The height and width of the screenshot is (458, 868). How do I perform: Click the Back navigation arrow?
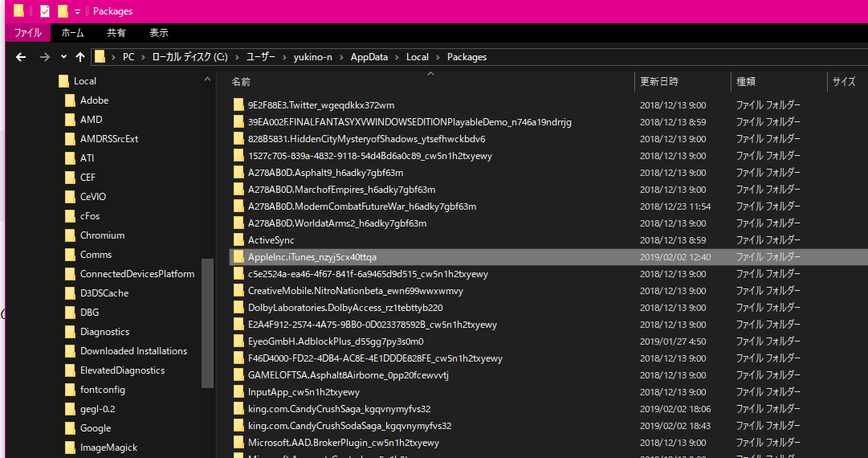pos(21,57)
